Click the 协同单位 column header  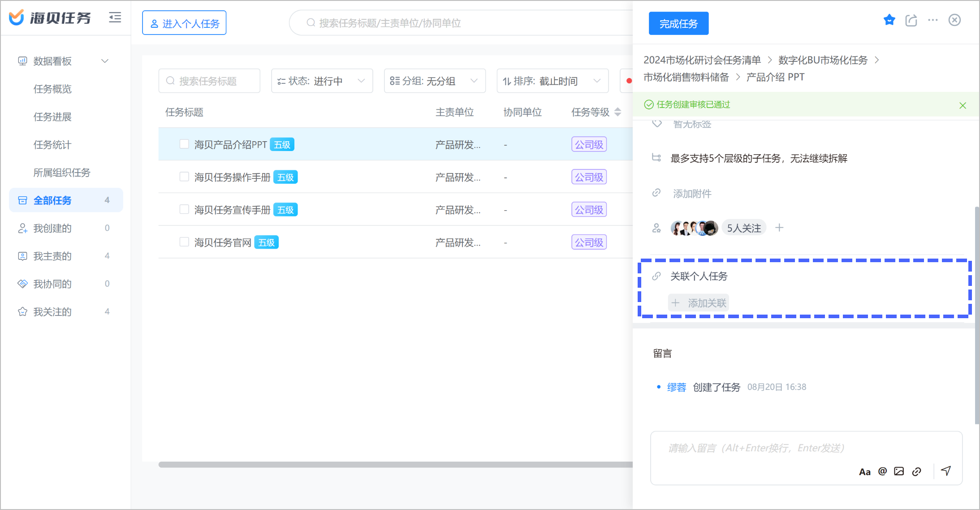pos(522,112)
